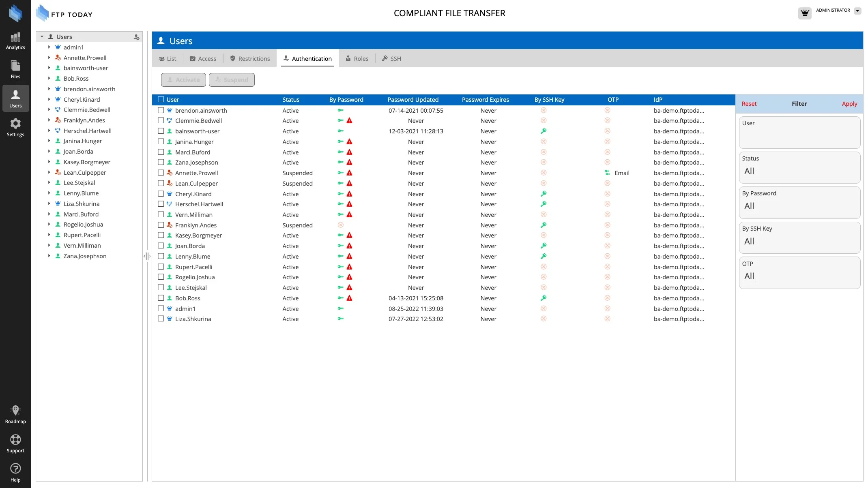The width and height of the screenshot is (868, 488).
Task: Click add user icon in Users tree header
Action: click(137, 37)
